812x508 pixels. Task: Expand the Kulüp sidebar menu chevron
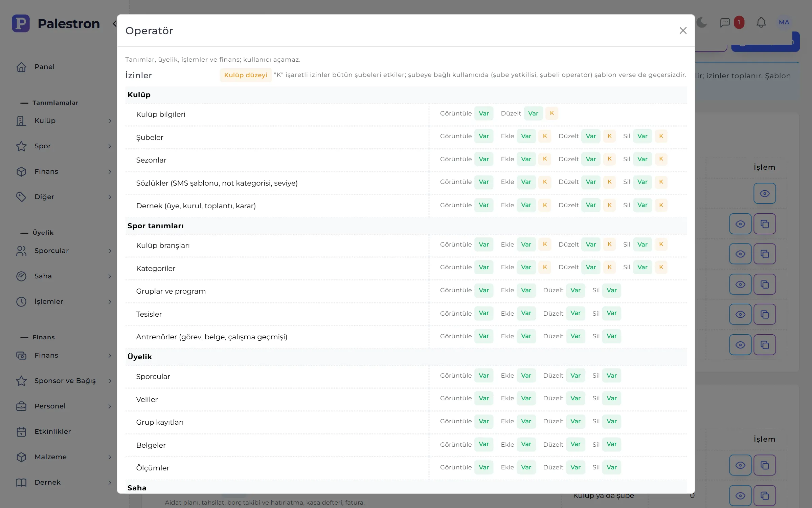click(x=110, y=121)
